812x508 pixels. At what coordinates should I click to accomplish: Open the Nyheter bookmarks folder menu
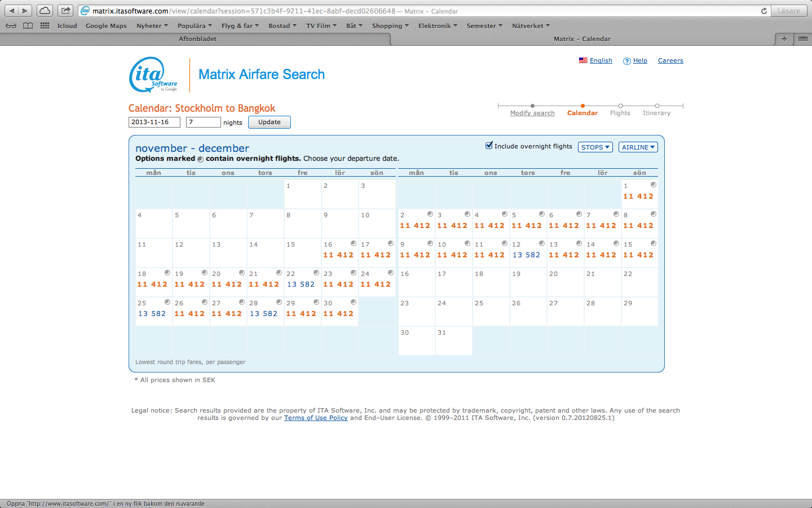[x=152, y=26]
